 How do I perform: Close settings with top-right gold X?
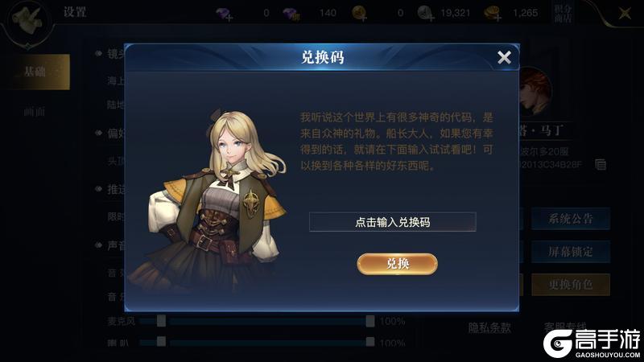point(625,13)
